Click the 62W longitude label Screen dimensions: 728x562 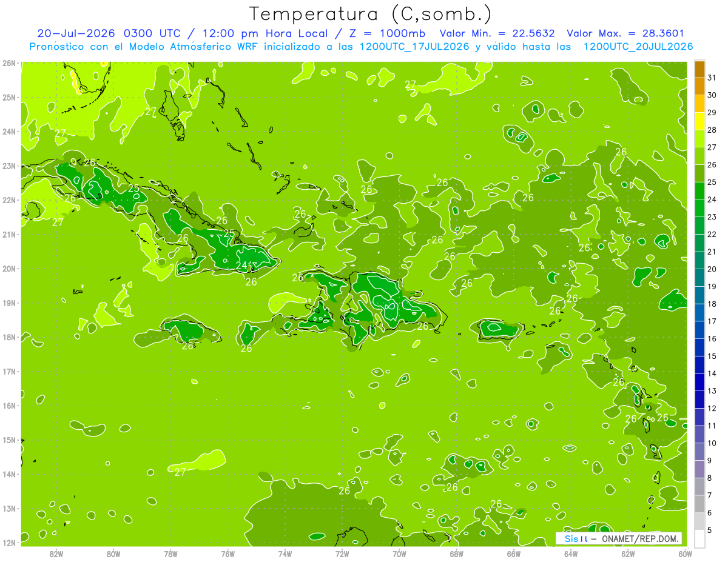[x=627, y=554]
